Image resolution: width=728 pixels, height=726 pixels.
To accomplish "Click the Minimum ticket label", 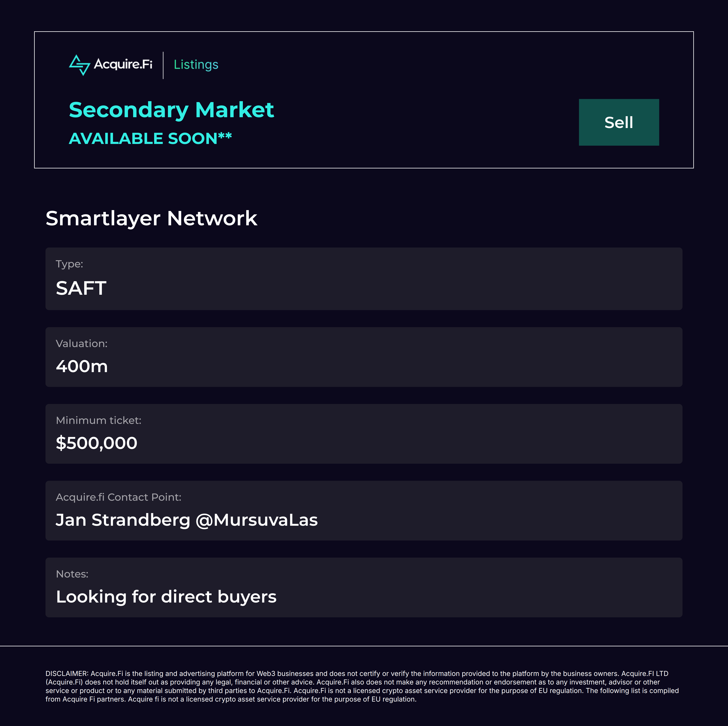I will tap(98, 420).
